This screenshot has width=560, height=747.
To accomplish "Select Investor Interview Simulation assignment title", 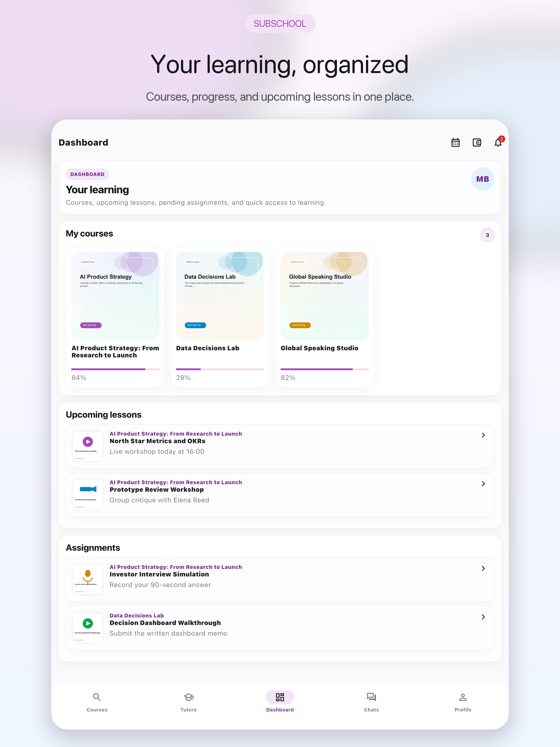I will click(x=159, y=574).
